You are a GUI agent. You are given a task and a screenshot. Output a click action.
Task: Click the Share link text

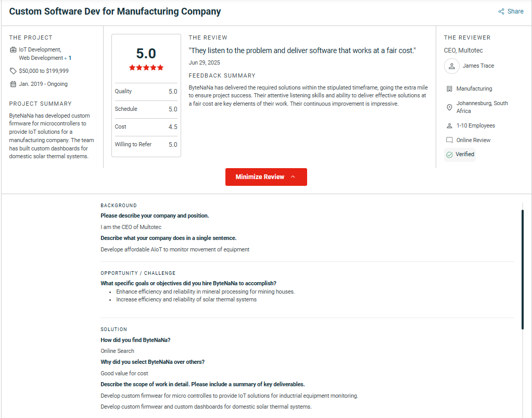[515, 11]
